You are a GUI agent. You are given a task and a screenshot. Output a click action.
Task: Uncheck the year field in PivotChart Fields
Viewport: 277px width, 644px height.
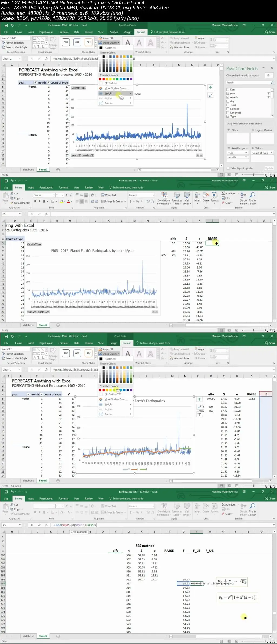pyautogui.click(x=228, y=93)
